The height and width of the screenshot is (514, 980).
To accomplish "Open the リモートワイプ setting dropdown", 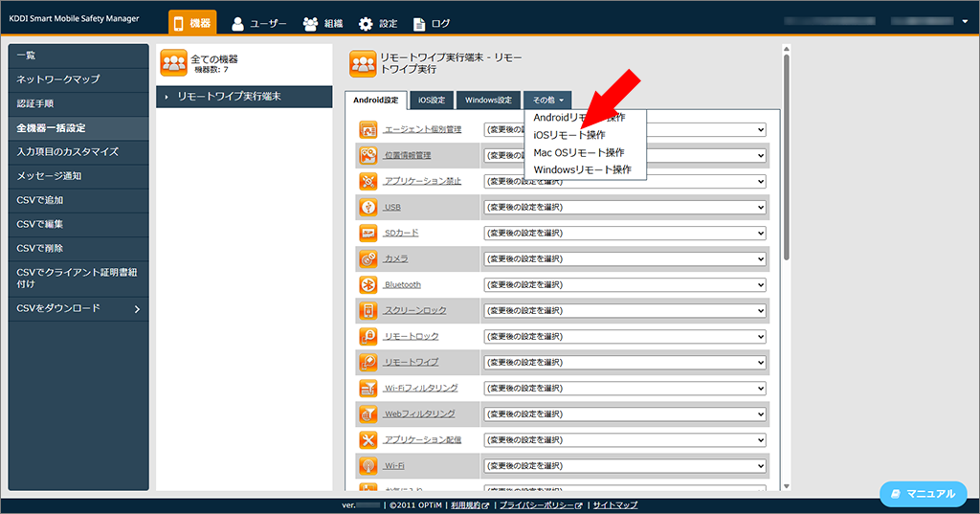I will click(x=625, y=362).
